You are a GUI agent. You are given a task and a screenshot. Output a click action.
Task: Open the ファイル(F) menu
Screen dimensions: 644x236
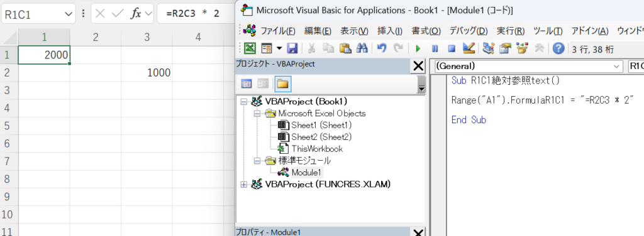(x=278, y=31)
